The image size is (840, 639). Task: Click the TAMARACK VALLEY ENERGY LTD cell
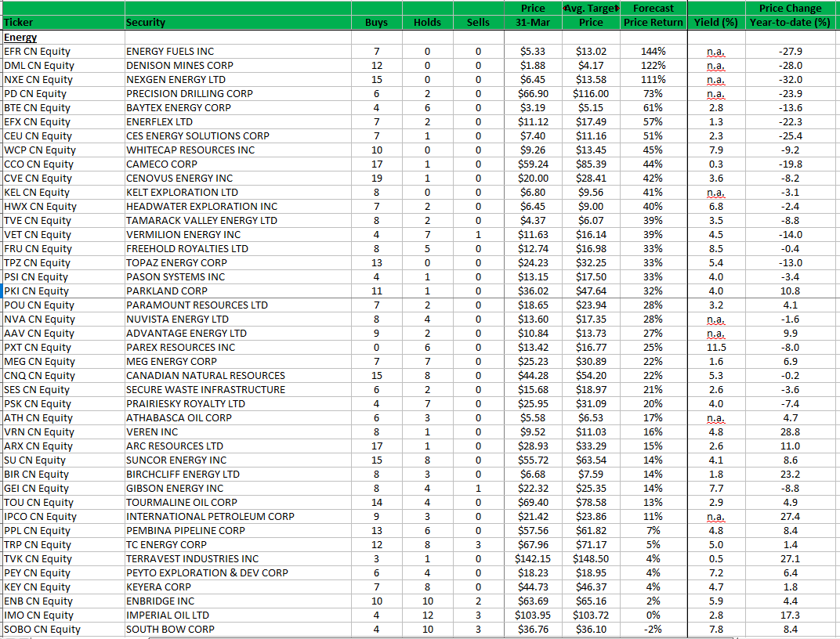(238, 221)
